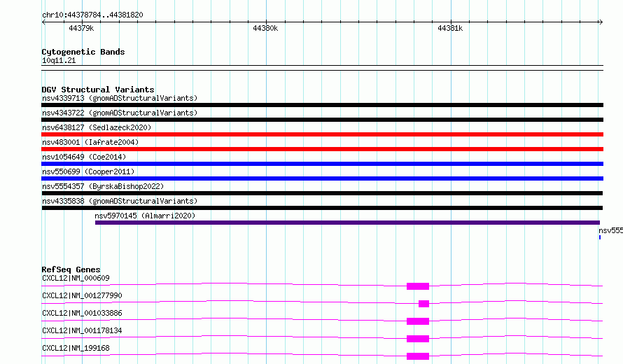
Task: Click the blue bar of nsv1054649
Action: click(322, 164)
